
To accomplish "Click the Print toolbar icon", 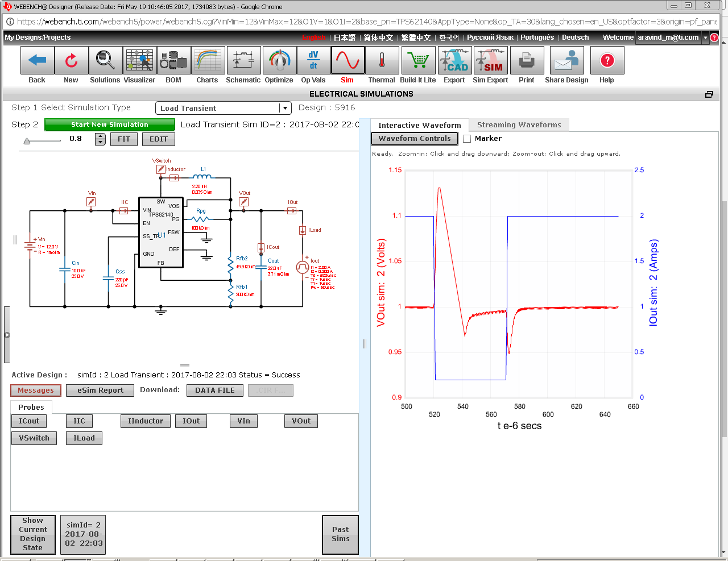I will (527, 60).
